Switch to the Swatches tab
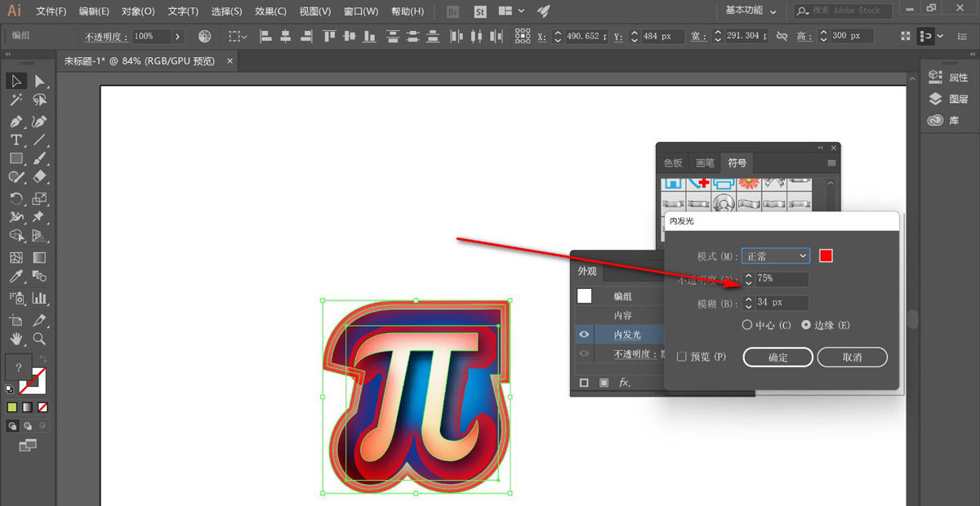The width and height of the screenshot is (980, 506). click(x=673, y=163)
